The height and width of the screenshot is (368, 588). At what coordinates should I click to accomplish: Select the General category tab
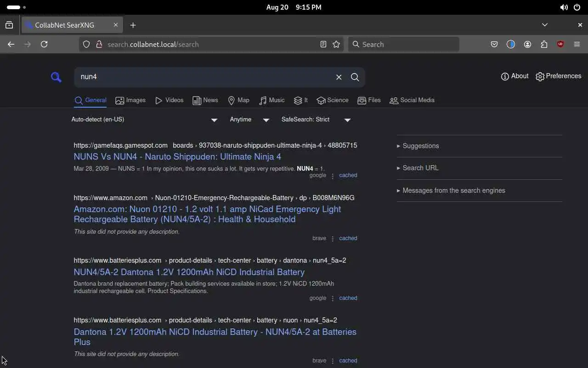click(90, 100)
